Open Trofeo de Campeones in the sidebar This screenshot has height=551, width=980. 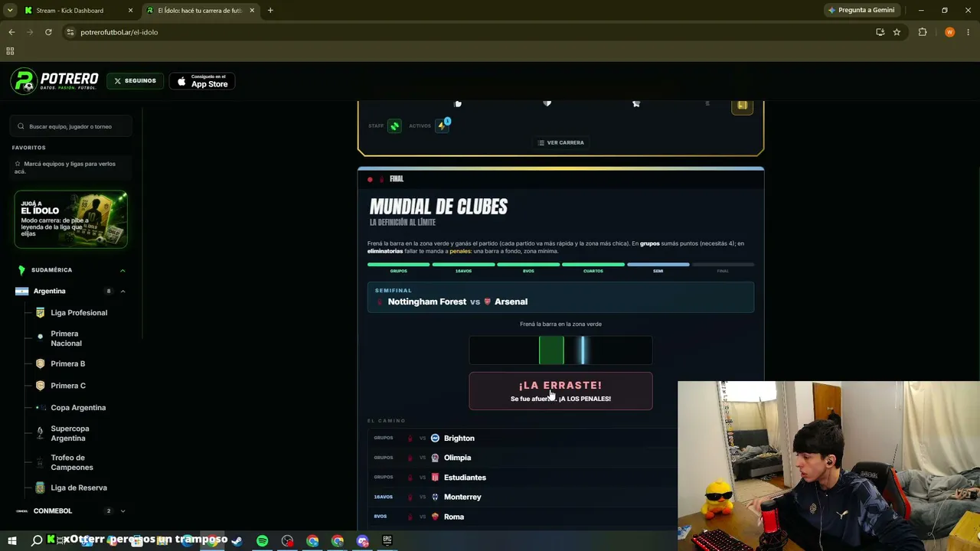(72, 462)
